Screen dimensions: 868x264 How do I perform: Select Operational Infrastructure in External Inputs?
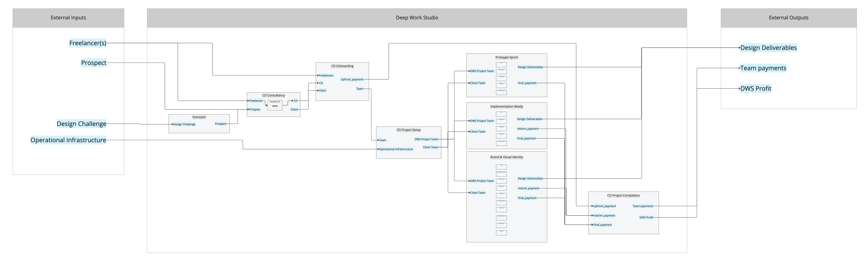coord(68,140)
